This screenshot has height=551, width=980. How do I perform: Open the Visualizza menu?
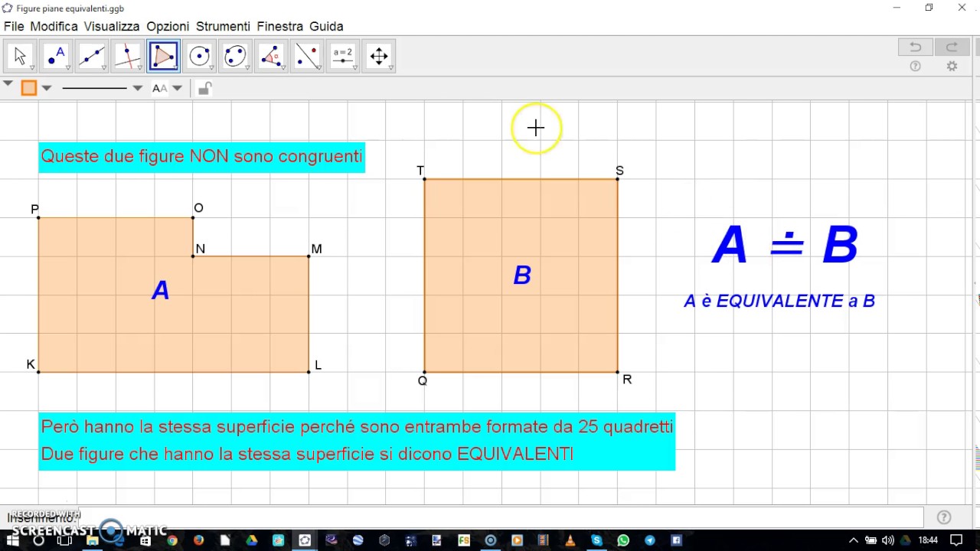[x=112, y=26]
